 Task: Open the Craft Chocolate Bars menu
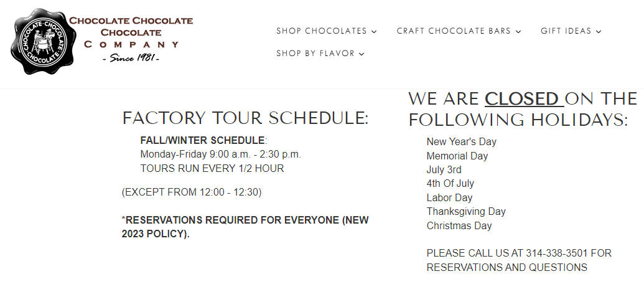pyautogui.click(x=454, y=31)
